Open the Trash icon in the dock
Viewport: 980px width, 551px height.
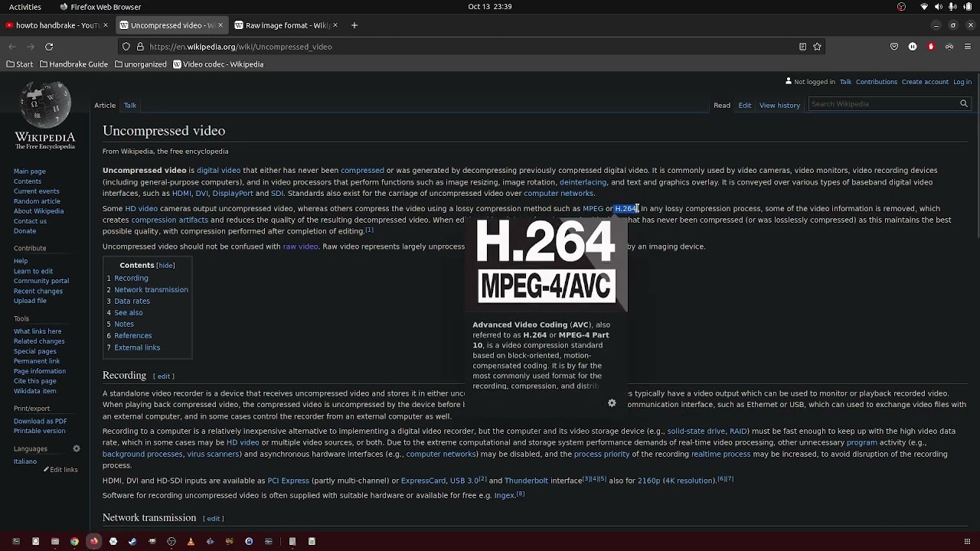pos(312,541)
